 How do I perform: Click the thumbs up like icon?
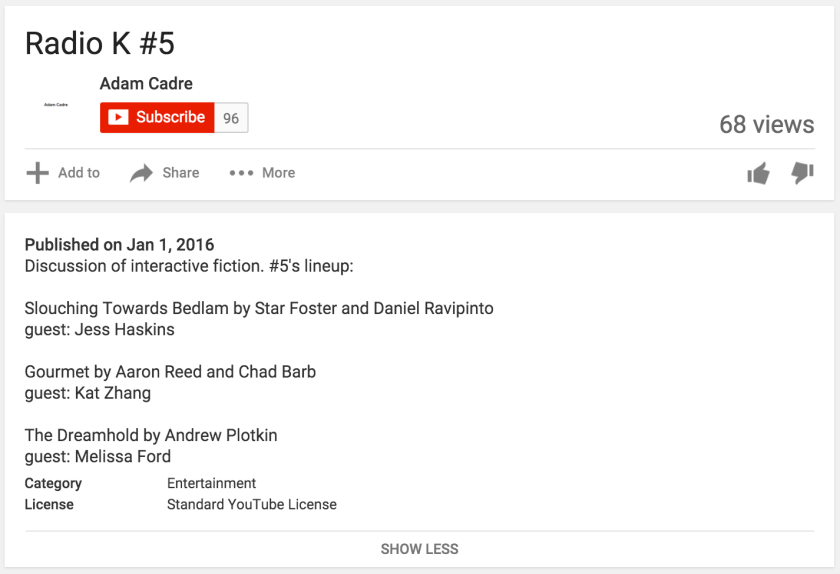758,174
